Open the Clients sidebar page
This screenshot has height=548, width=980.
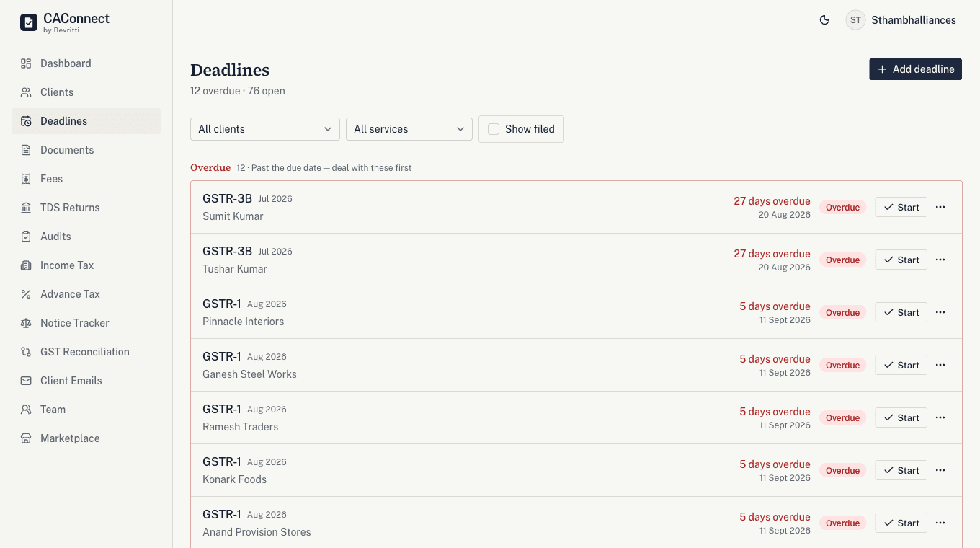(86, 92)
